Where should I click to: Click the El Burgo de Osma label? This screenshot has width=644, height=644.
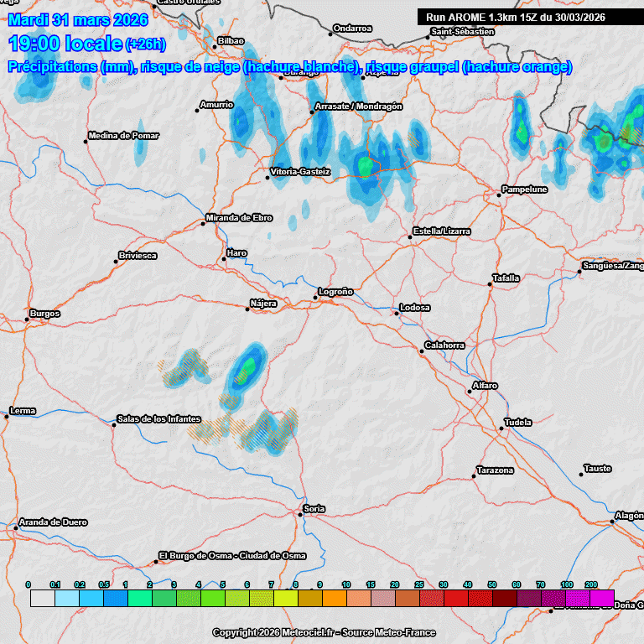[x=232, y=556]
